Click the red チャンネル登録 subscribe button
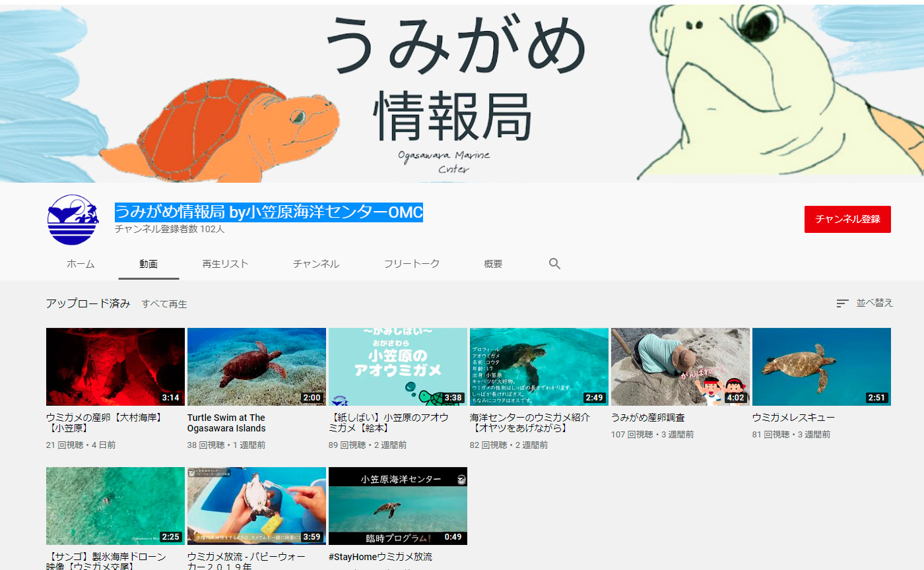Viewport: 924px width, 570px height. point(847,219)
